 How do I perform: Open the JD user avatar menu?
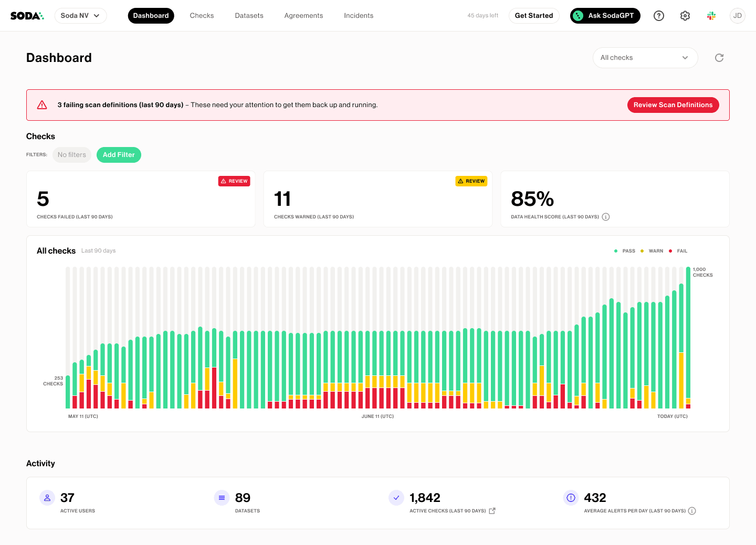click(738, 16)
